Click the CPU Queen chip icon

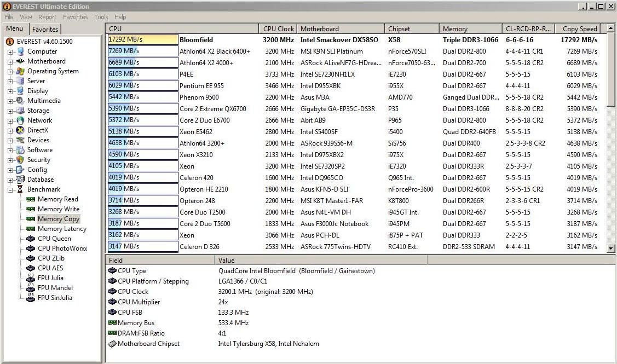[x=31, y=239]
